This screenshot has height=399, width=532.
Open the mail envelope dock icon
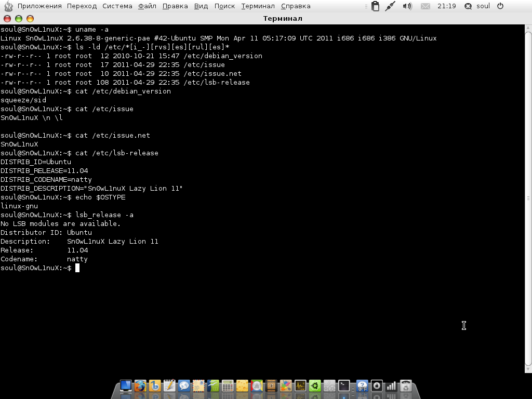point(198,386)
